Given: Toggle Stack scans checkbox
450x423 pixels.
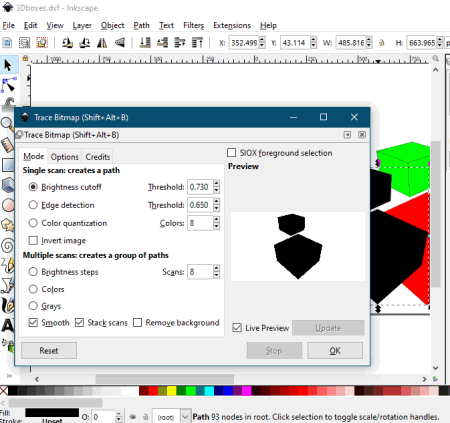Looking at the screenshot, I should 79,323.
